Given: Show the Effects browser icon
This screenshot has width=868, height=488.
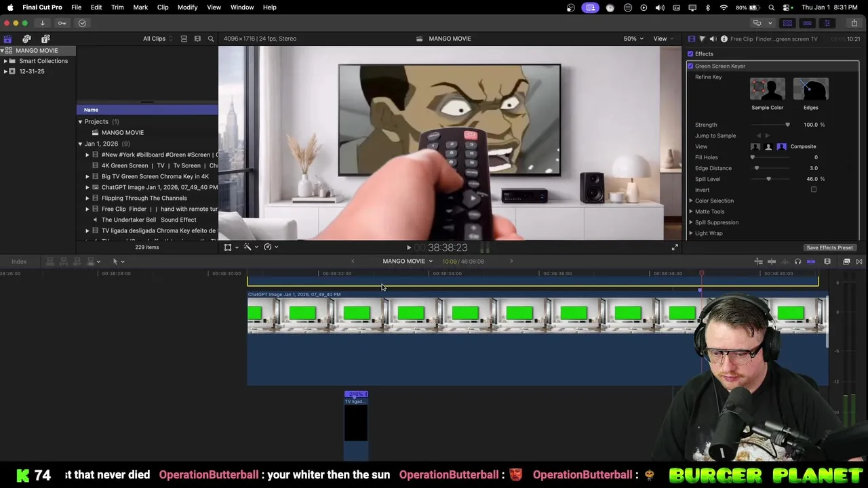Looking at the screenshot, I should coord(846,262).
